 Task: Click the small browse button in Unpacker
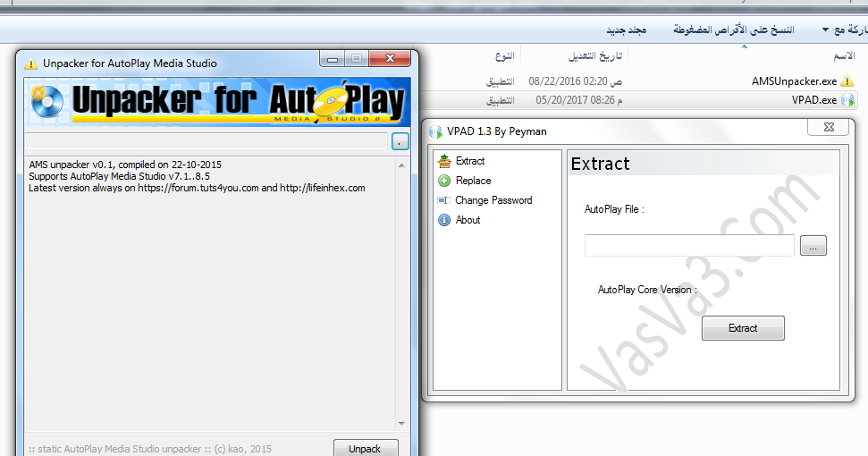[400, 141]
